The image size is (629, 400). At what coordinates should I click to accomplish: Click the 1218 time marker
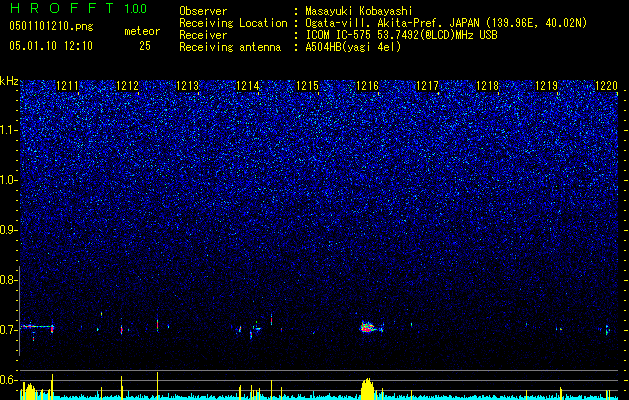(487, 85)
